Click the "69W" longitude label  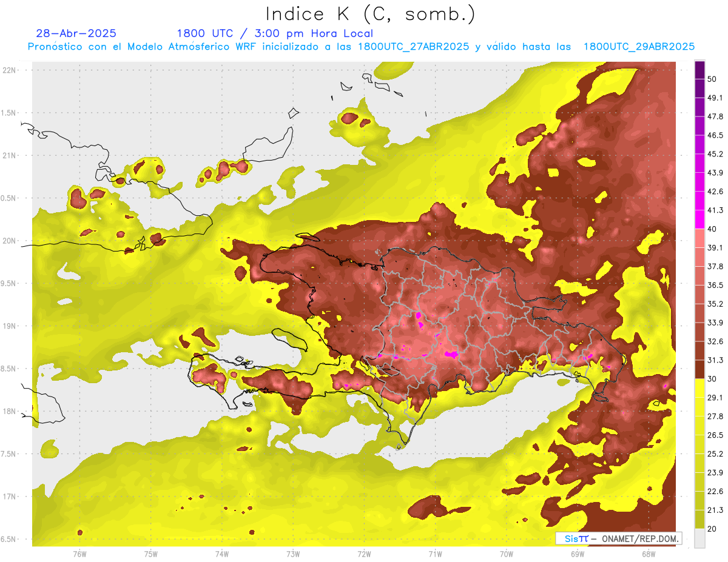tap(578, 554)
